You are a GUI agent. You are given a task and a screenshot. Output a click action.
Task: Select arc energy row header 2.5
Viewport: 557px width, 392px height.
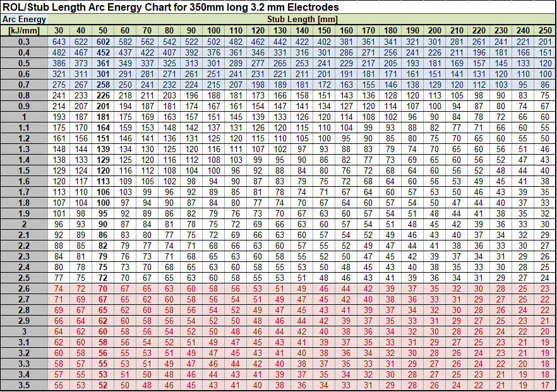(24, 278)
